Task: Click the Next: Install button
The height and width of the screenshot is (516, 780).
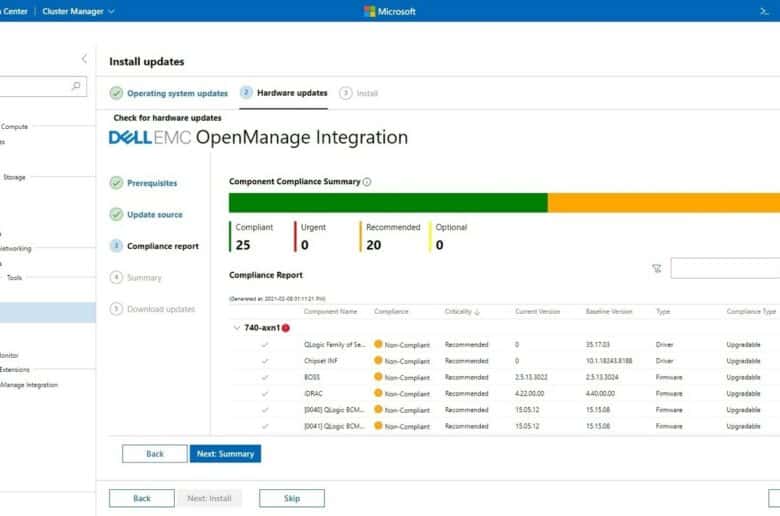Action: 209,498
